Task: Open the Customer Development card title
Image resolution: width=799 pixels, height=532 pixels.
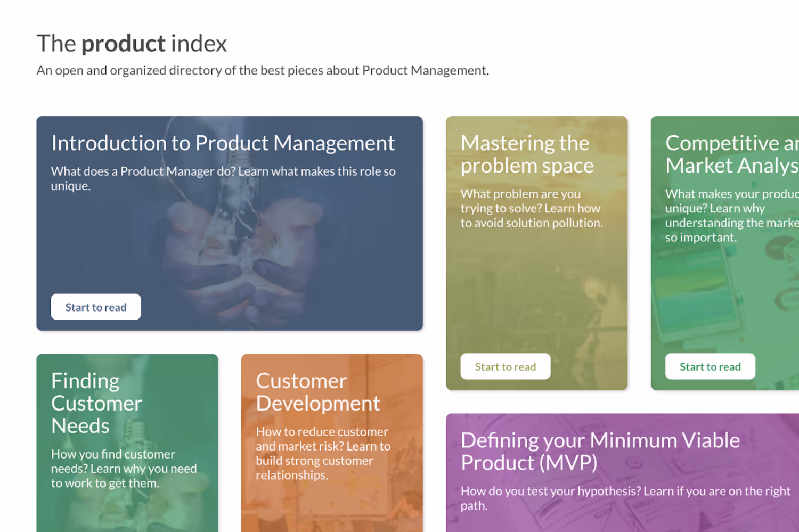Action: pos(317,392)
